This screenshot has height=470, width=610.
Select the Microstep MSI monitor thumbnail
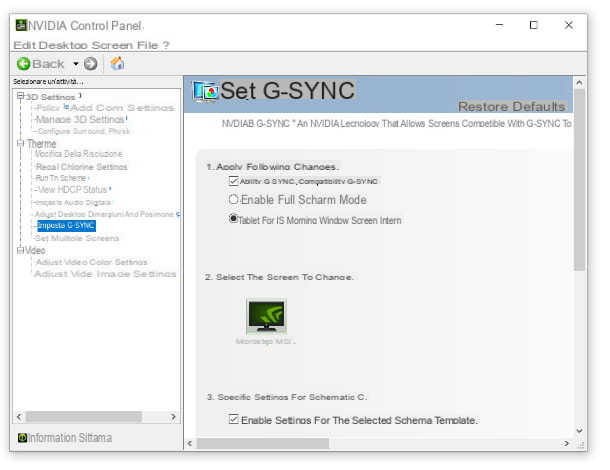coord(266,316)
